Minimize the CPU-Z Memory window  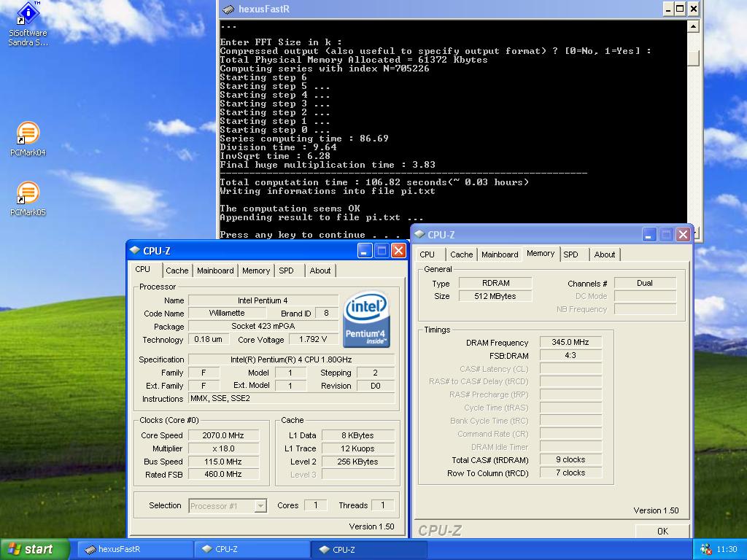(649, 234)
